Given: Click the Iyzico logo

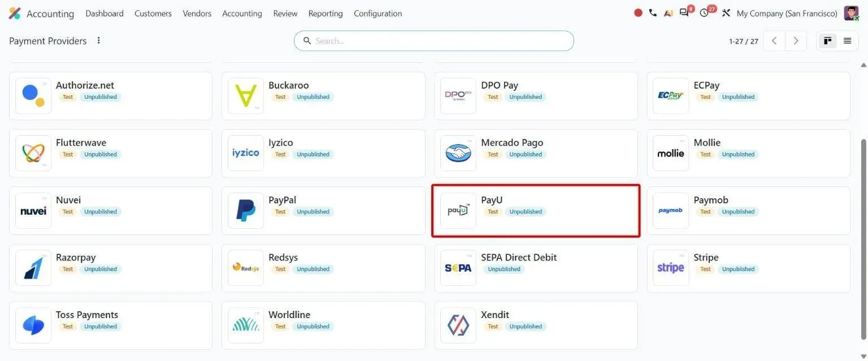Looking at the screenshot, I should (246, 153).
